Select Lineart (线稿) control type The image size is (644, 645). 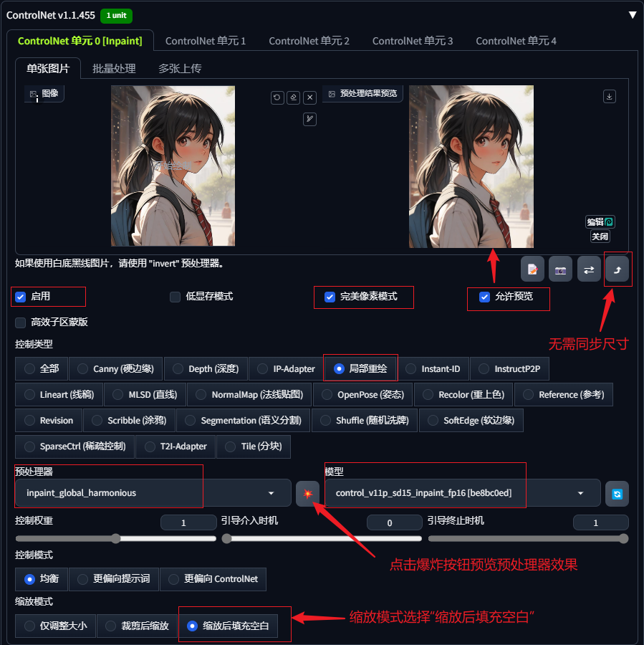point(59,394)
